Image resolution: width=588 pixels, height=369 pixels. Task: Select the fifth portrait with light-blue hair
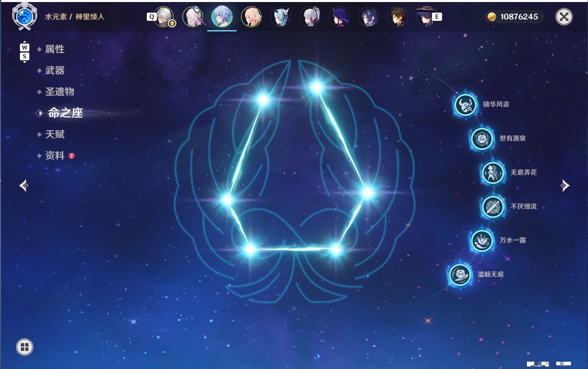click(281, 17)
